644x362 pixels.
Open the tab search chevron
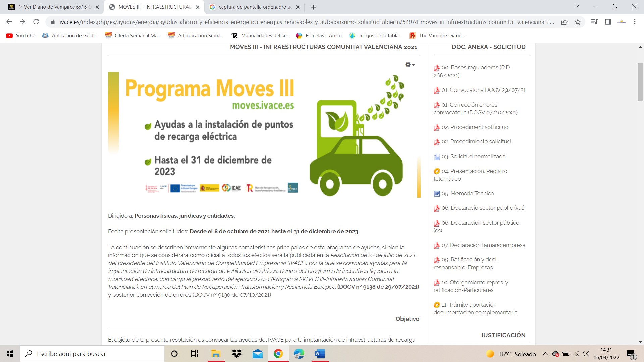coord(577,6)
